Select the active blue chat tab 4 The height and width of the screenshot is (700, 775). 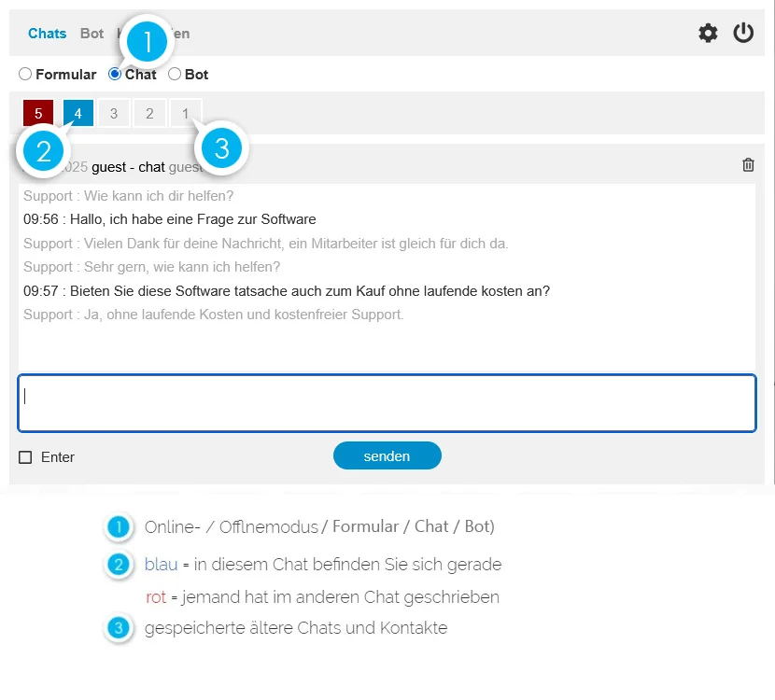coord(77,112)
